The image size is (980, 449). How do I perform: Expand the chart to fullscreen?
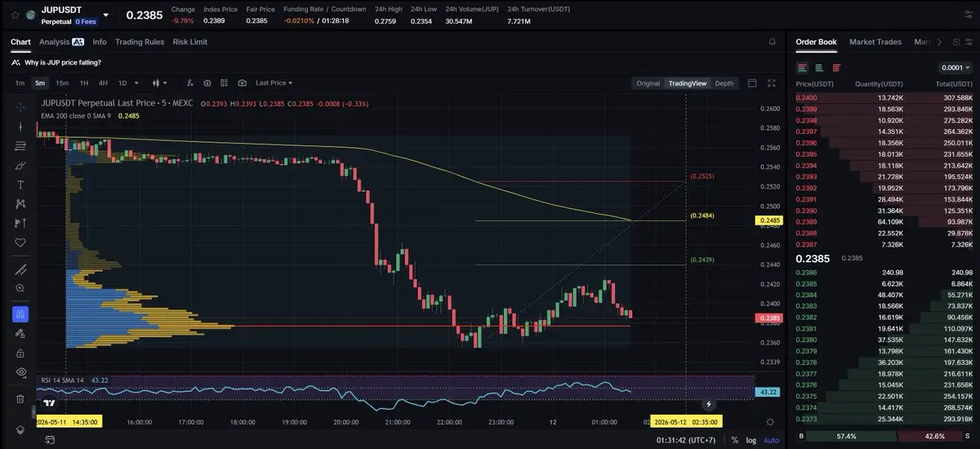773,83
